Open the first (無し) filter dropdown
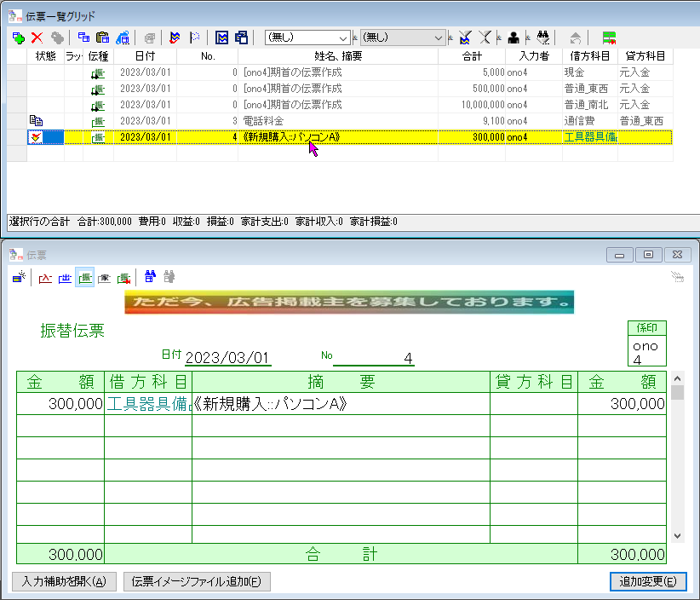700x600 pixels. coord(307,38)
